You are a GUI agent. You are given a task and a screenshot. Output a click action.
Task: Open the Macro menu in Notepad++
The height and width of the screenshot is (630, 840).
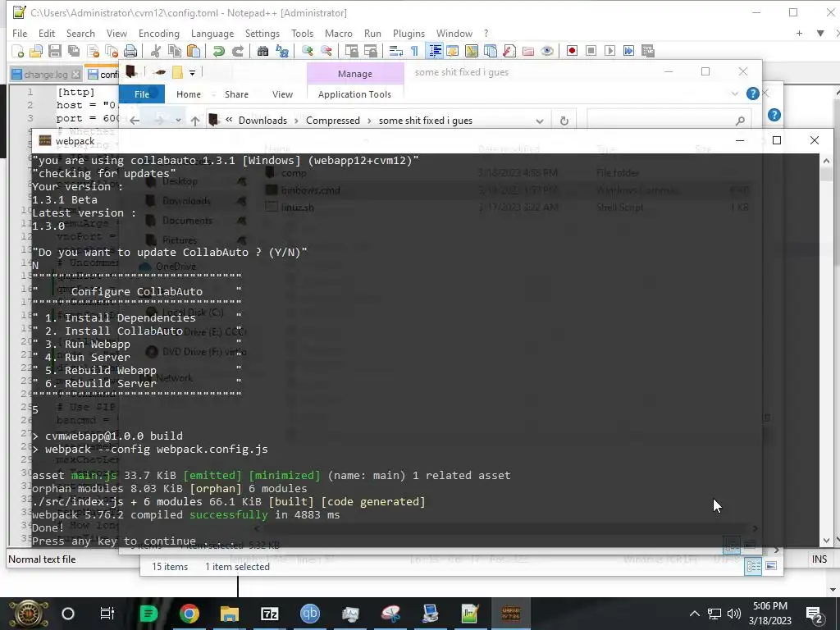pos(339,33)
